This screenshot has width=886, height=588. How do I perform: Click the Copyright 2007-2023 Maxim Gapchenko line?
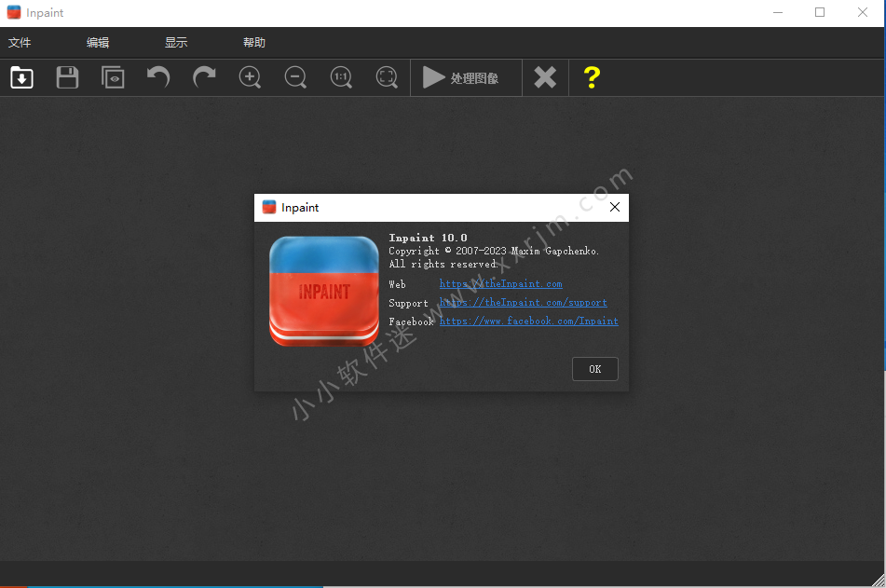pyautogui.click(x=494, y=251)
